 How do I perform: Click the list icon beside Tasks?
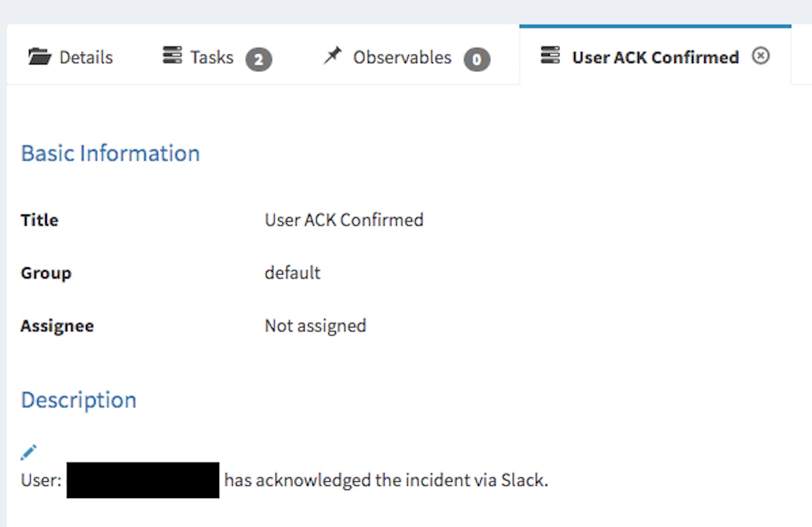172,55
